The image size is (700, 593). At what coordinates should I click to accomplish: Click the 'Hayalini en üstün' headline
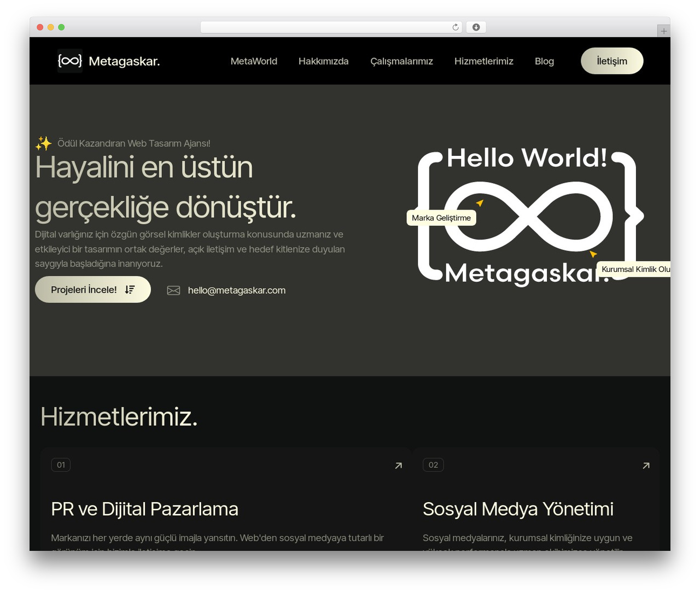pos(144,167)
